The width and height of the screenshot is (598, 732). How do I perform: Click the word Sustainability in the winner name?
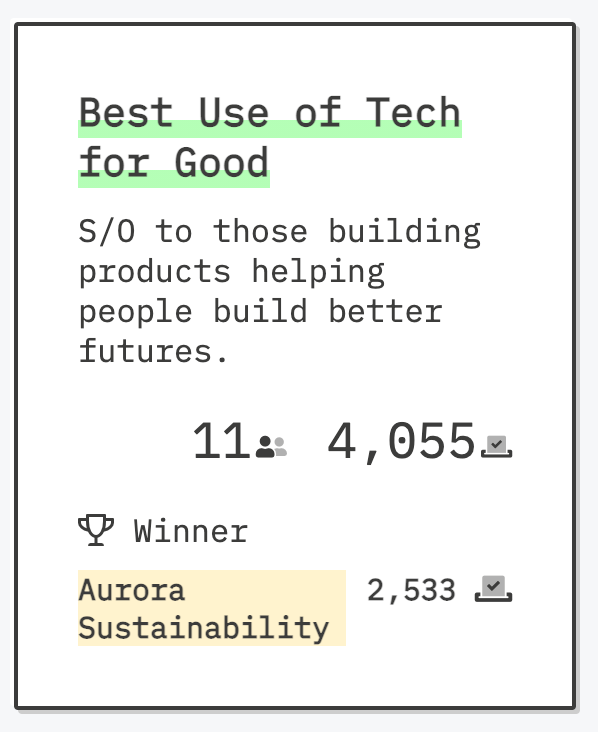point(204,628)
